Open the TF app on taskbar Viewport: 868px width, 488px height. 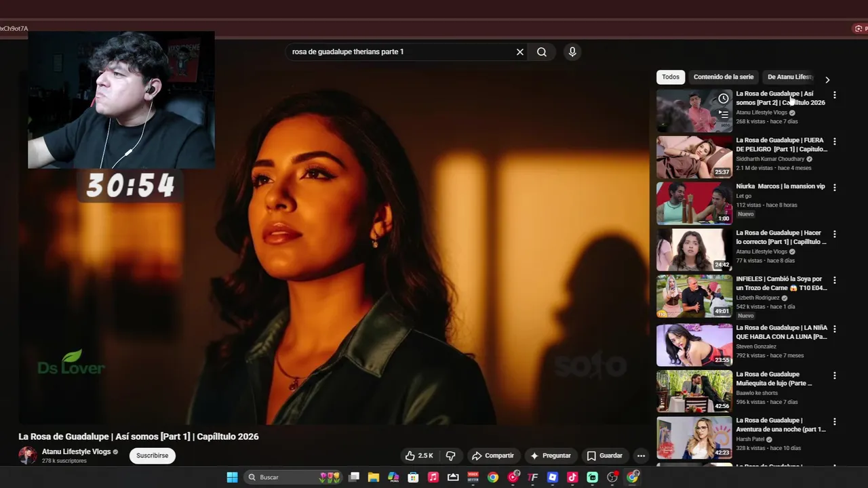tap(533, 477)
